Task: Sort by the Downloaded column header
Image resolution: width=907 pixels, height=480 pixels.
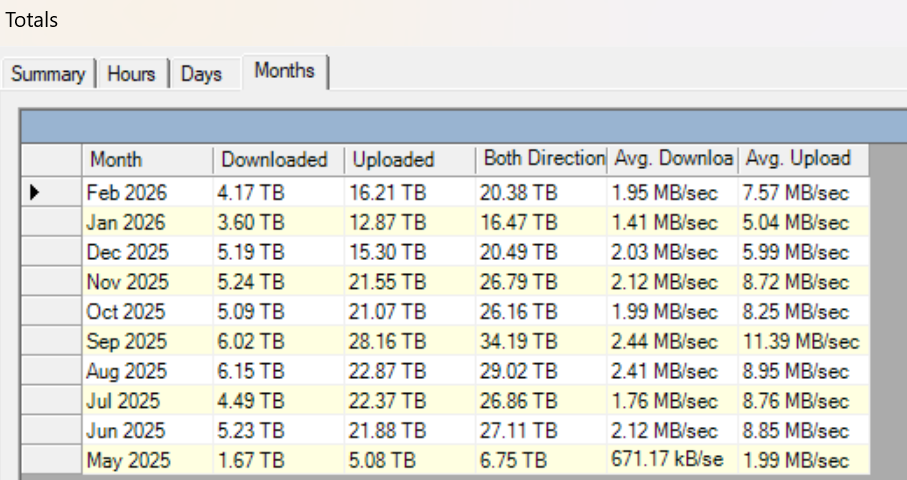Action: point(278,159)
